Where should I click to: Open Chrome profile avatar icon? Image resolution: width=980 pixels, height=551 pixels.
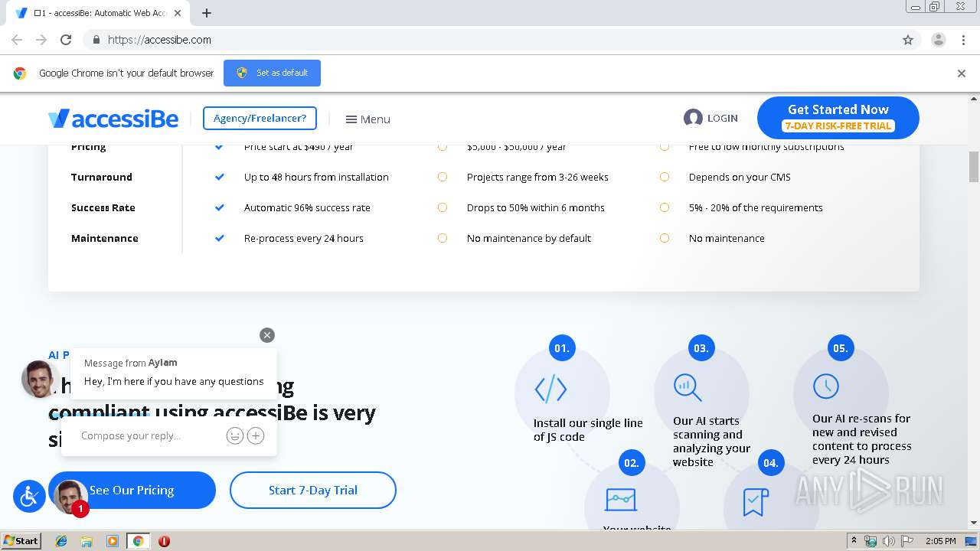click(x=939, y=40)
